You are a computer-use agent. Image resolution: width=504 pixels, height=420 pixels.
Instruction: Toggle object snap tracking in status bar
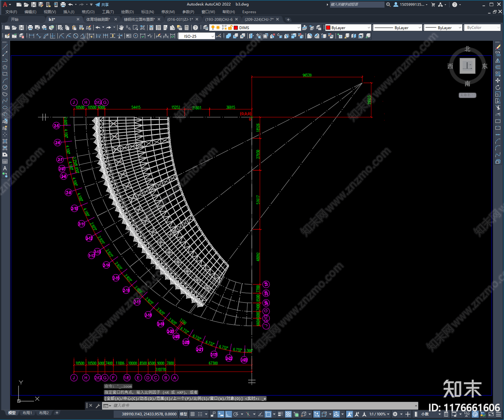[x=261, y=414]
